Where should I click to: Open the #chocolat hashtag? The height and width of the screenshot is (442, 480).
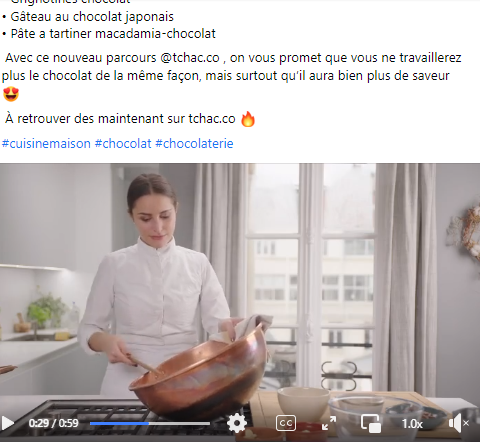[x=123, y=144]
